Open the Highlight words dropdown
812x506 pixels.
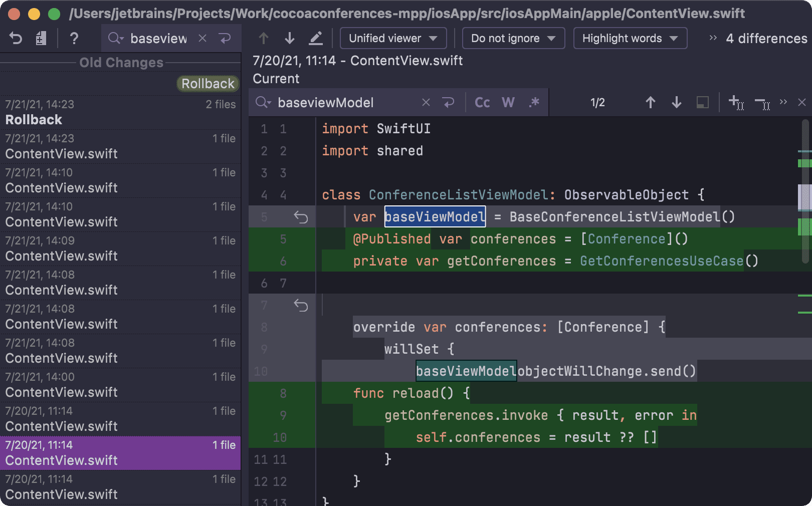click(x=630, y=38)
